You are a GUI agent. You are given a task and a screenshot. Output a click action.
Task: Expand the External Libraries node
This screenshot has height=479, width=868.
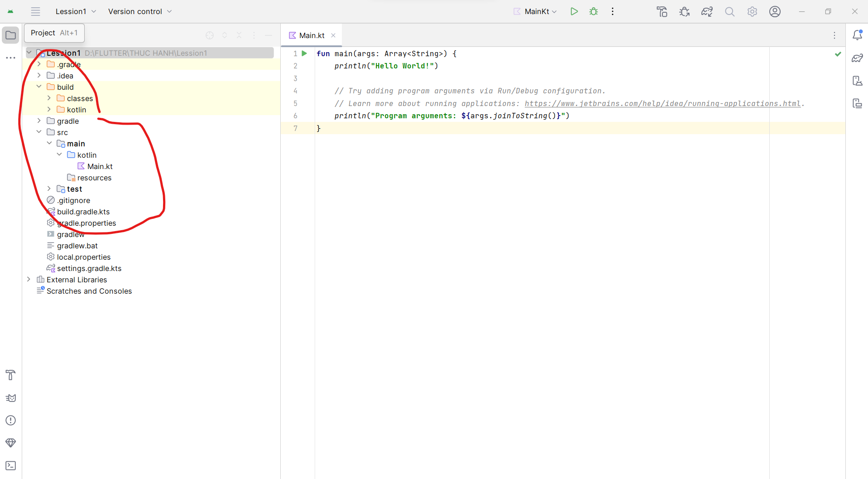(x=29, y=280)
